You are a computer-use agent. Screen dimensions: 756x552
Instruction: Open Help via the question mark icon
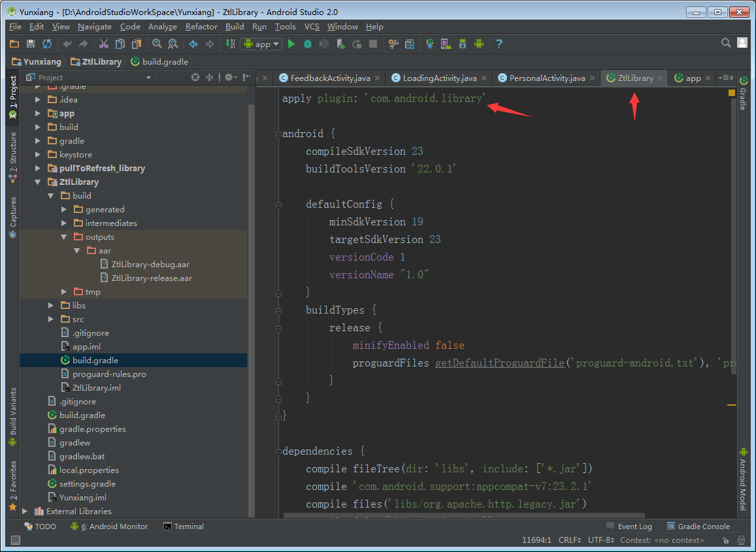pos(499,44)
